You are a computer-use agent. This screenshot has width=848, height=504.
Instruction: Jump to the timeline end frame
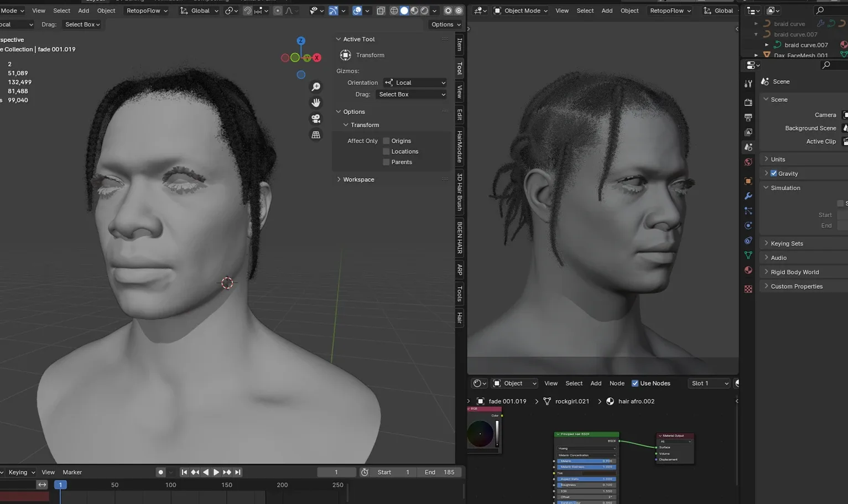tap(237, 472)
